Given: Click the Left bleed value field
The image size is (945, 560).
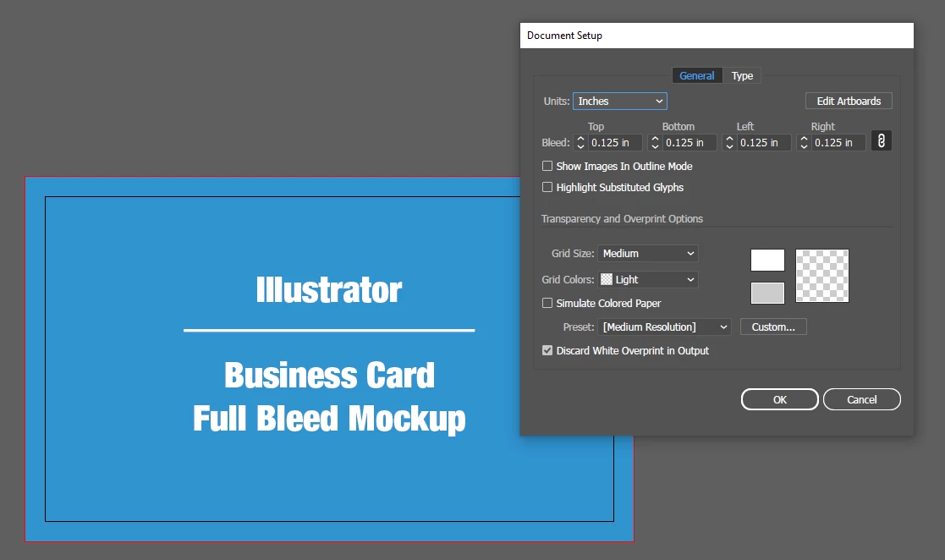Looking at the screenshot, I should click(x=763, y=142).
